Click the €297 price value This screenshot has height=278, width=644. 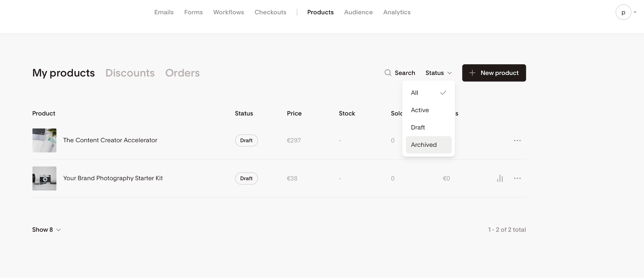pos(294,141)
